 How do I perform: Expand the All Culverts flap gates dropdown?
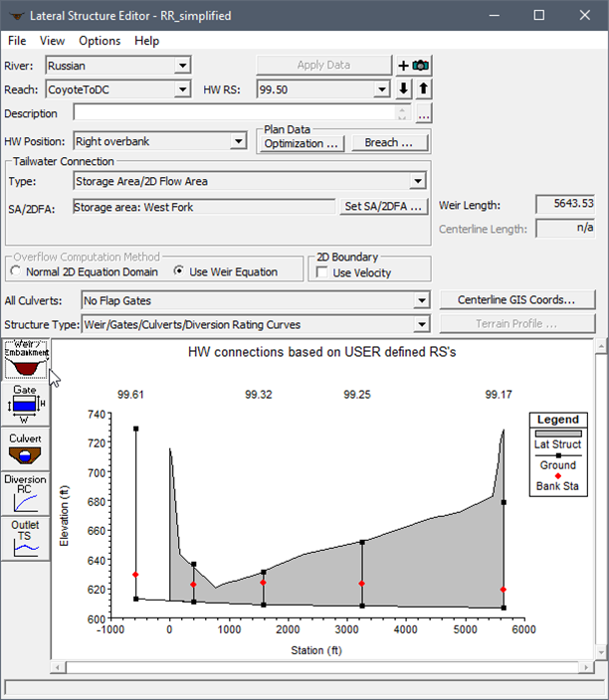tap(422, 300)
